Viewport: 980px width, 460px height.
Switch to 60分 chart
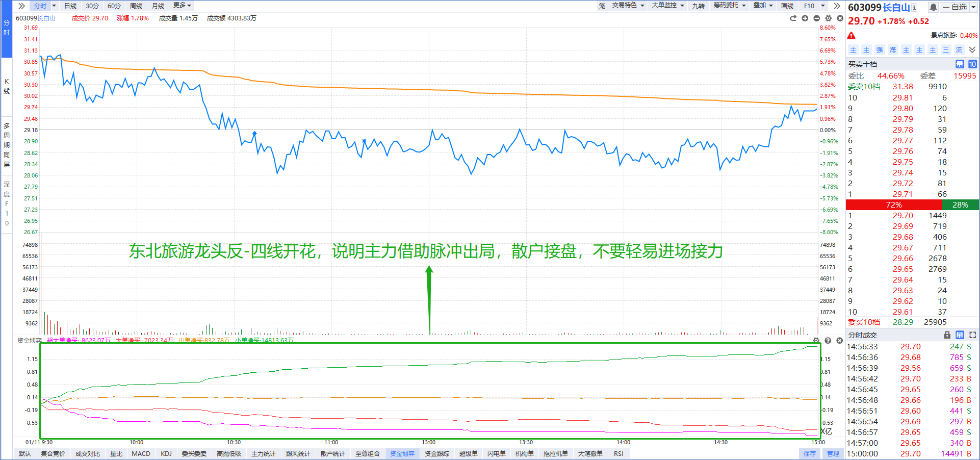(x=114, y=6)
